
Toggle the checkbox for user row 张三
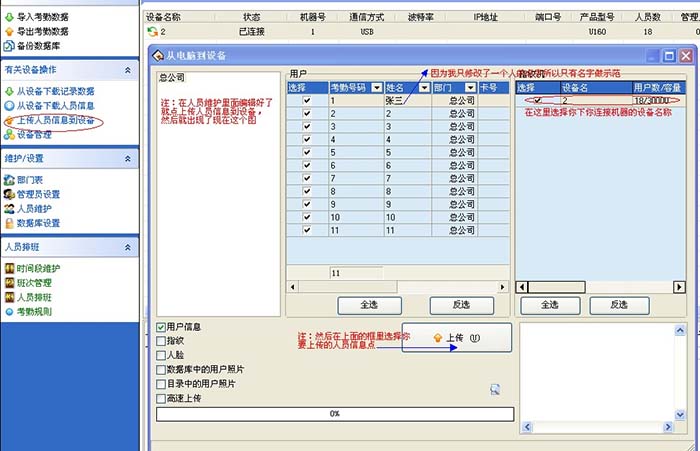pos(307,100)
